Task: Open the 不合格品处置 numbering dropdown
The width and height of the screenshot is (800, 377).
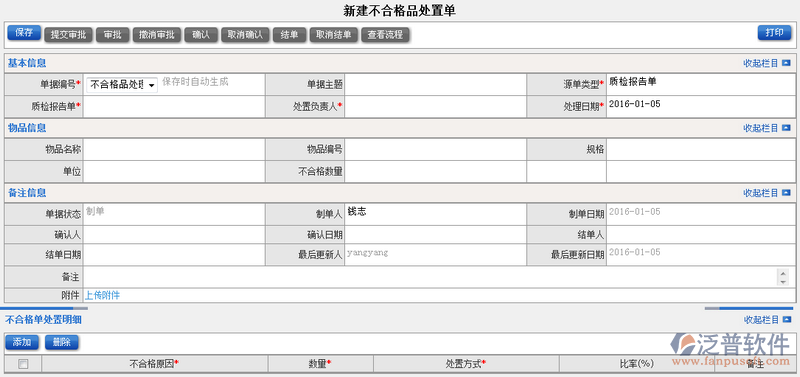Action: (x=122, y=85)
